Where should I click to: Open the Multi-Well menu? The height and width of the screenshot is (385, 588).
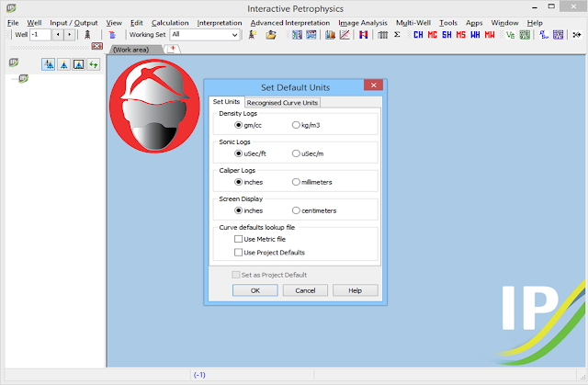(413, 23)
